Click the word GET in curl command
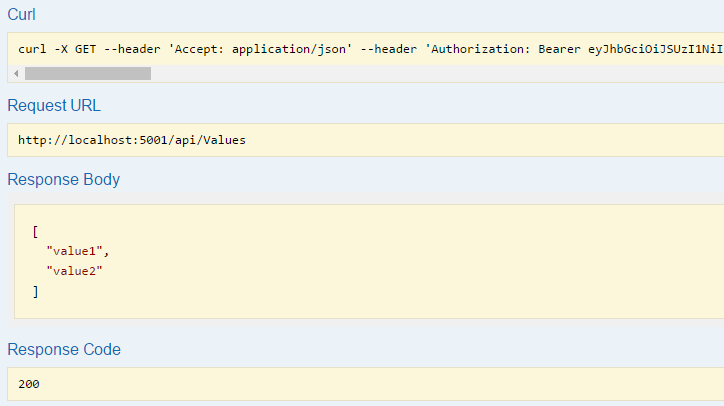Viewport: 724px width, 406px height. tap(85, 49)
